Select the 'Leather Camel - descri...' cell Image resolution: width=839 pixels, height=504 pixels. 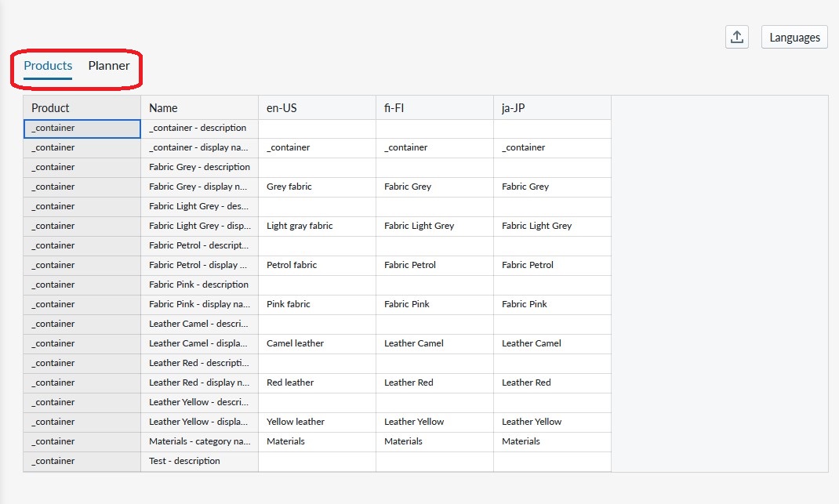(200, 325)
